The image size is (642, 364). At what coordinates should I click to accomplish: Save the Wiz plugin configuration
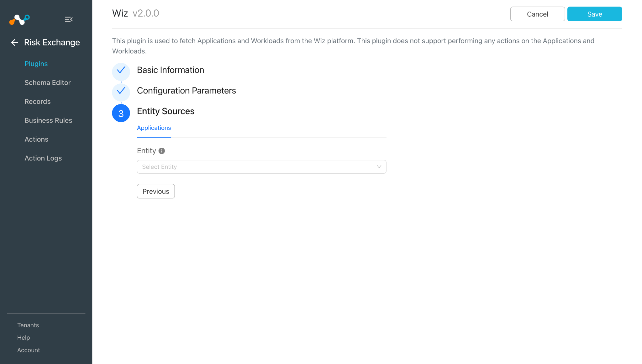click(595, 14)
